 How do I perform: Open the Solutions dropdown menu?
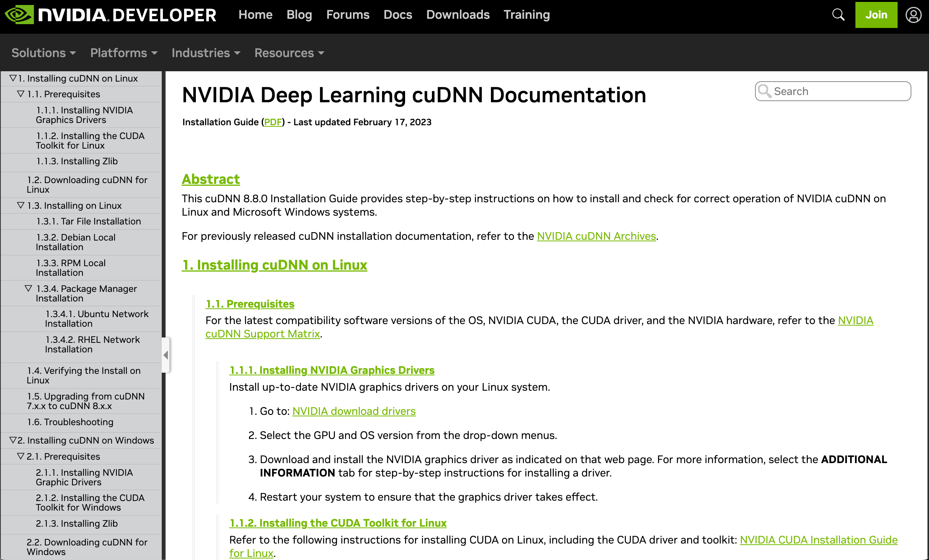click(44, 53)
